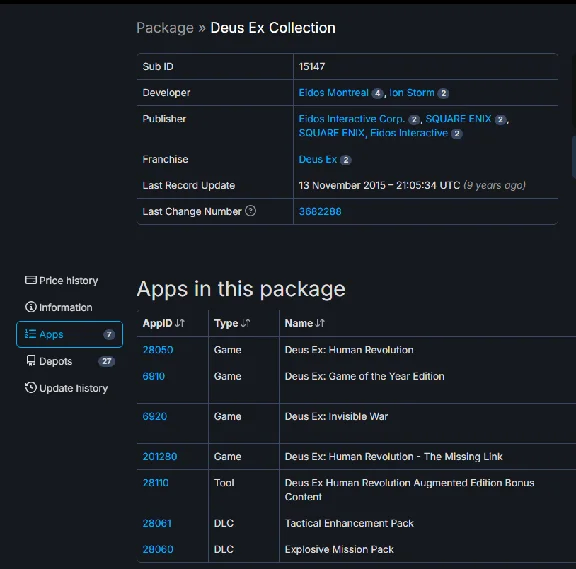Open the Depots section
This screenshot has height=569, width=576.
coord(69,361)
